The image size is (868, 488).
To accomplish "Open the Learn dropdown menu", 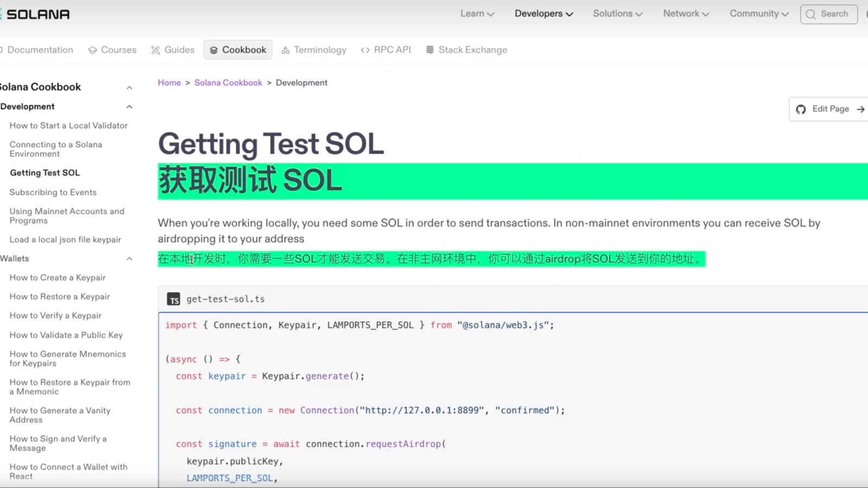I will click(x=477, y=14).
